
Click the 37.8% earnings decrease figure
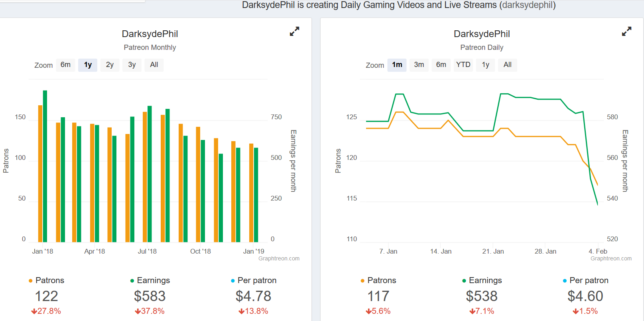point(150,311)
